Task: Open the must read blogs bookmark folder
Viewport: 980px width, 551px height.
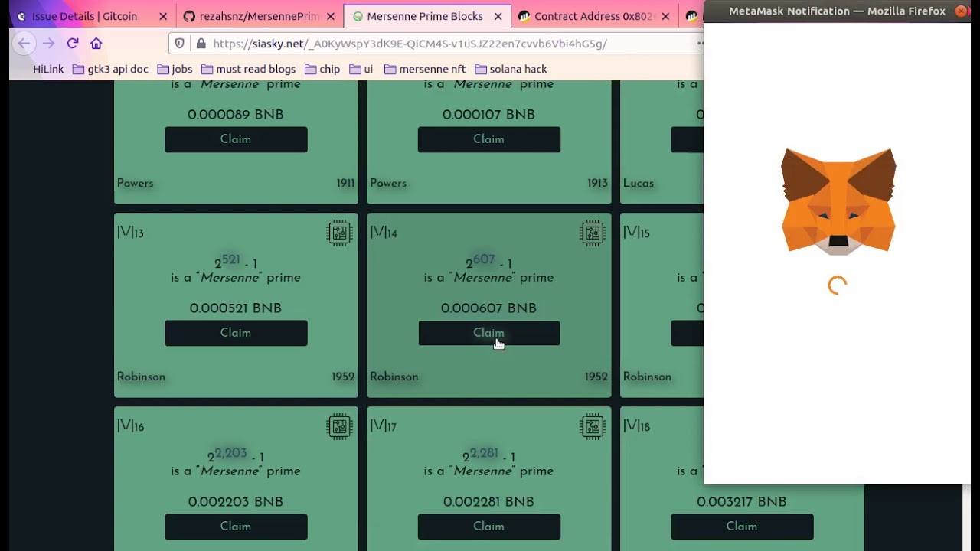Action: 248,69
